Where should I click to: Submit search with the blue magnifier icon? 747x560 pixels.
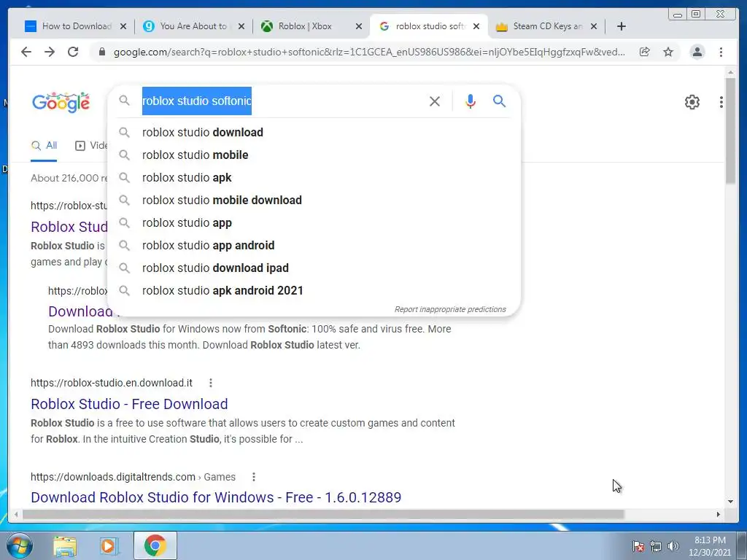pos(499,101)
